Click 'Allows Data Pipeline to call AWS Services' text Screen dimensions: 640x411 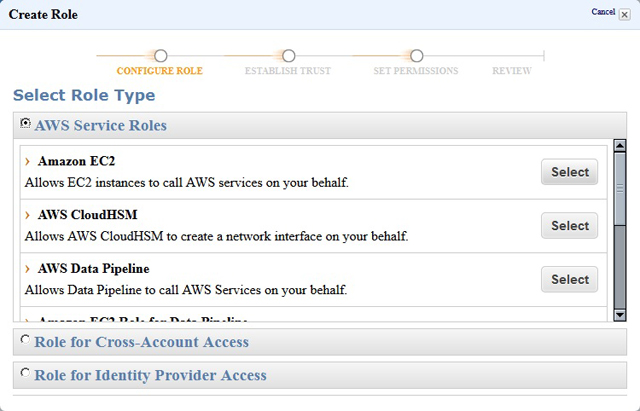186,290
